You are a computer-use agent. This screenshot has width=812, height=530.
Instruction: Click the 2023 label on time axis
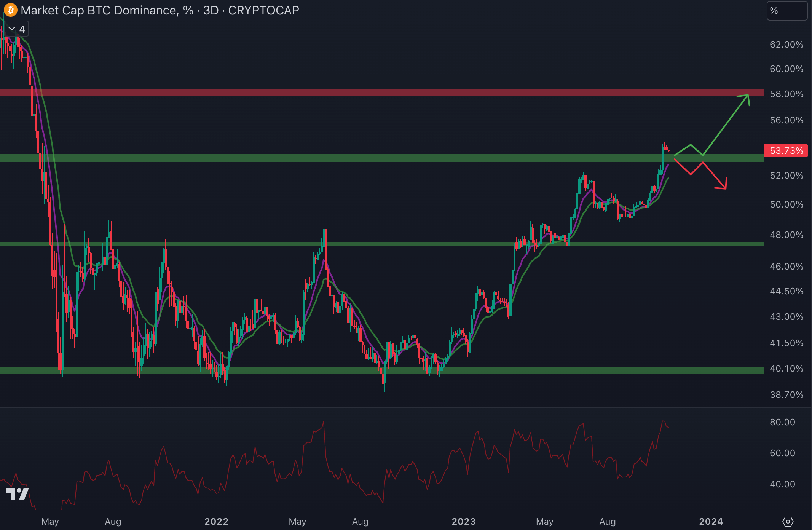(x=464, y=521)
